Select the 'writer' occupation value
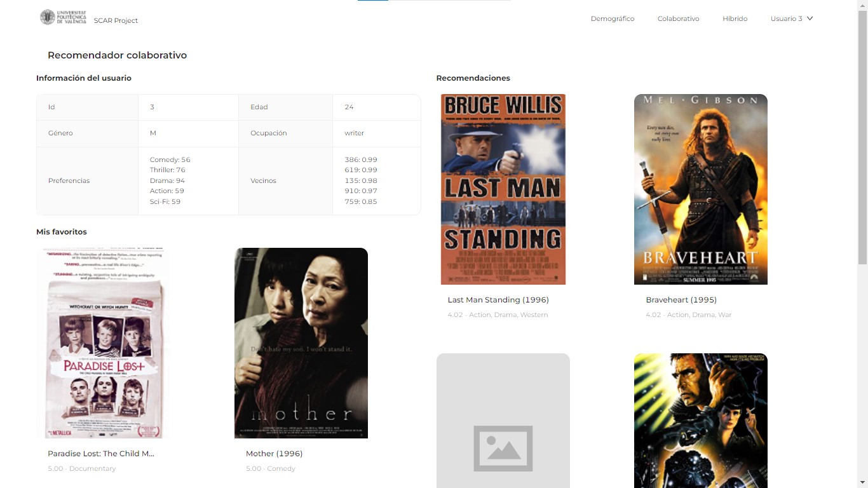Viewport: 868px width, 488px height. (x=354, y=133)
